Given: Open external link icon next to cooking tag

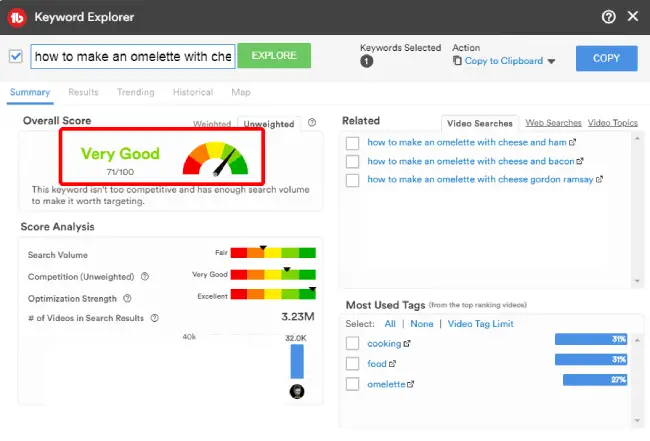Looking at the screenshot, I should point(407,344).
